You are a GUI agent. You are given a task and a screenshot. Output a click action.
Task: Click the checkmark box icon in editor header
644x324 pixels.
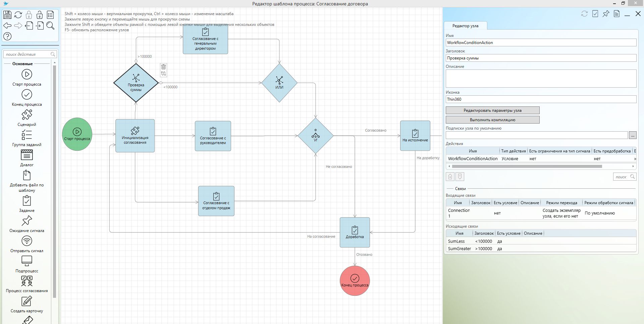595,14
